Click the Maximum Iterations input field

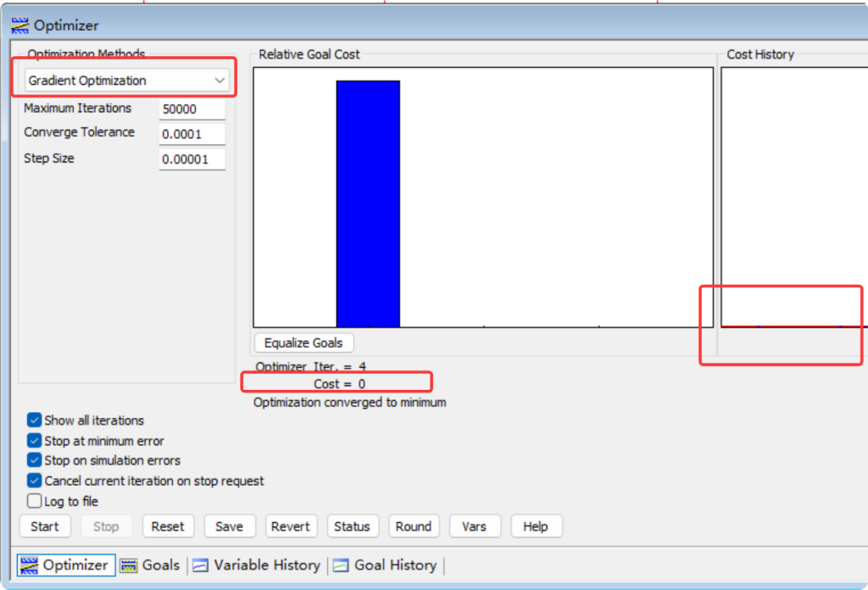tap(192, 109)
